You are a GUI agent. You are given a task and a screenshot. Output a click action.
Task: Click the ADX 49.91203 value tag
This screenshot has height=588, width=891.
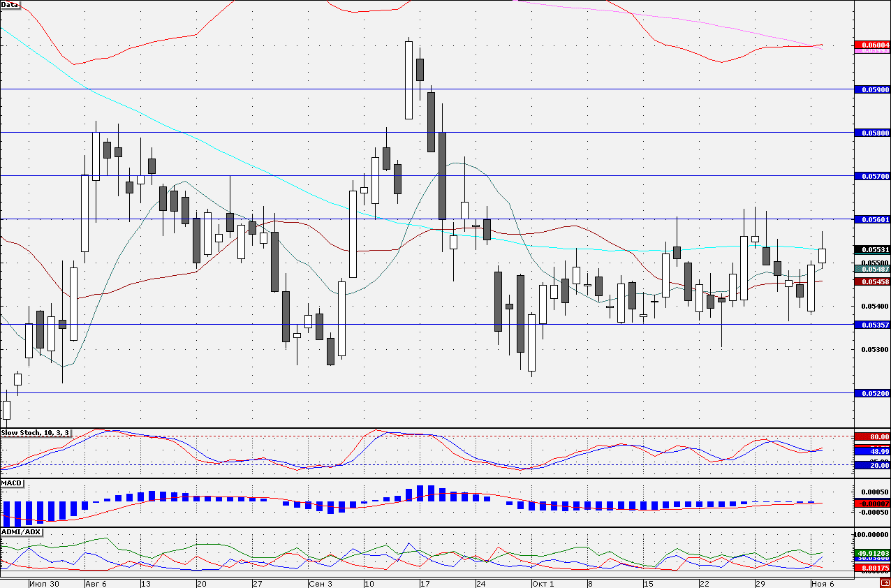(x=873, y=552)
